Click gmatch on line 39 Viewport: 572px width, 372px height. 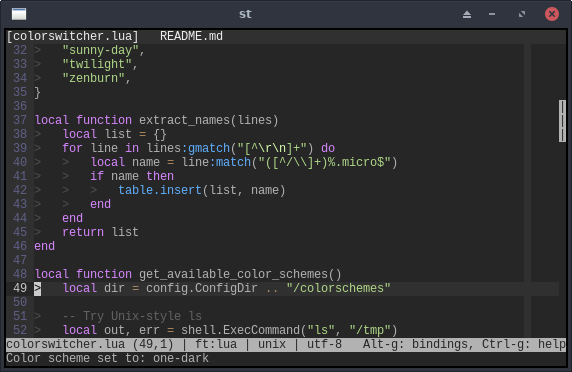point(209,148)
